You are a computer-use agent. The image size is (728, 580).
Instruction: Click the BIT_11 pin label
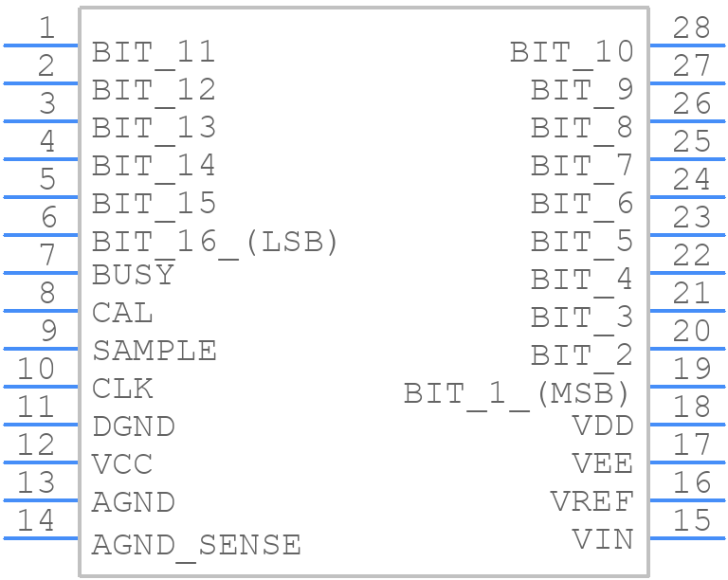tap(154, 52)
